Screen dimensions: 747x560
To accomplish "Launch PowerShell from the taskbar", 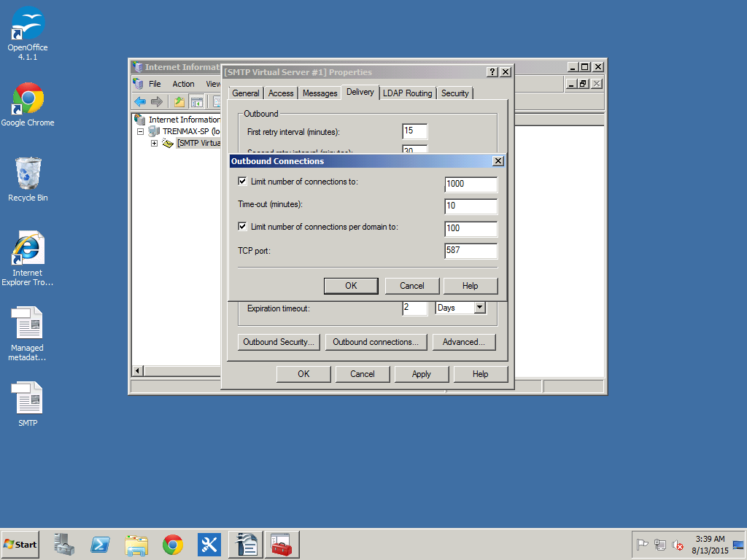I will pos(100,544).
